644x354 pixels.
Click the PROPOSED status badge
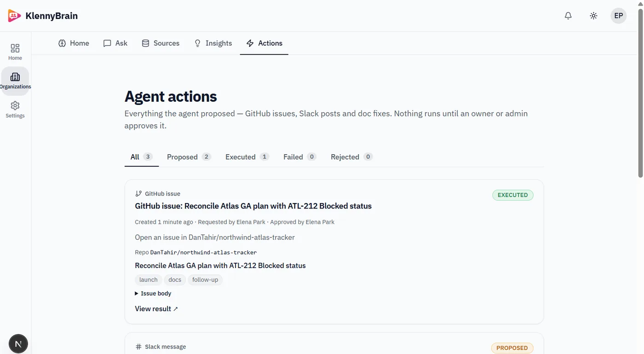[512, 348]
